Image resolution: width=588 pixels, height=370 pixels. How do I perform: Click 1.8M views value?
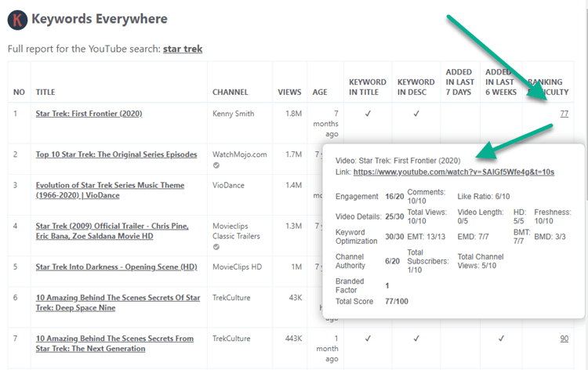point(294,114)
